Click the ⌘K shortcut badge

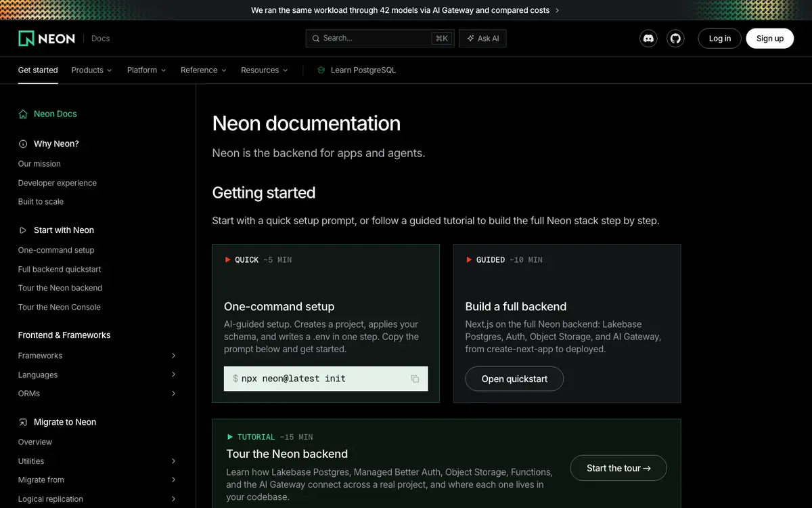click(441, 39)
